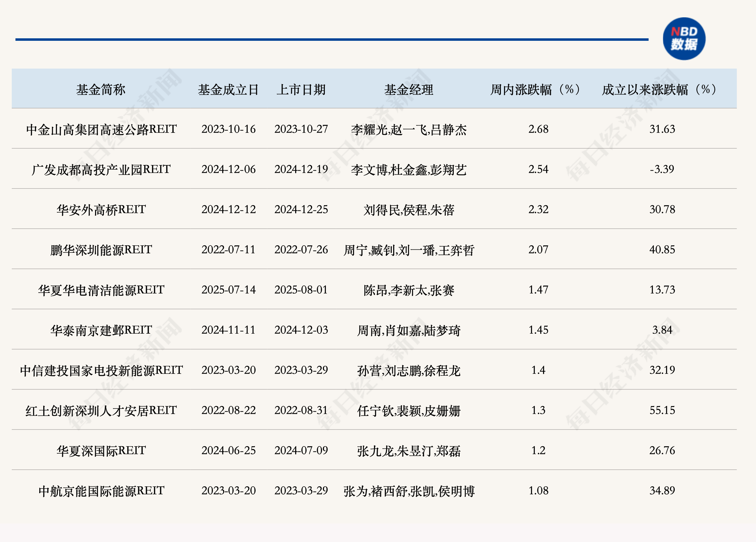Click managers 周南,肖如嘉,陆梦琦

[409, 331]
